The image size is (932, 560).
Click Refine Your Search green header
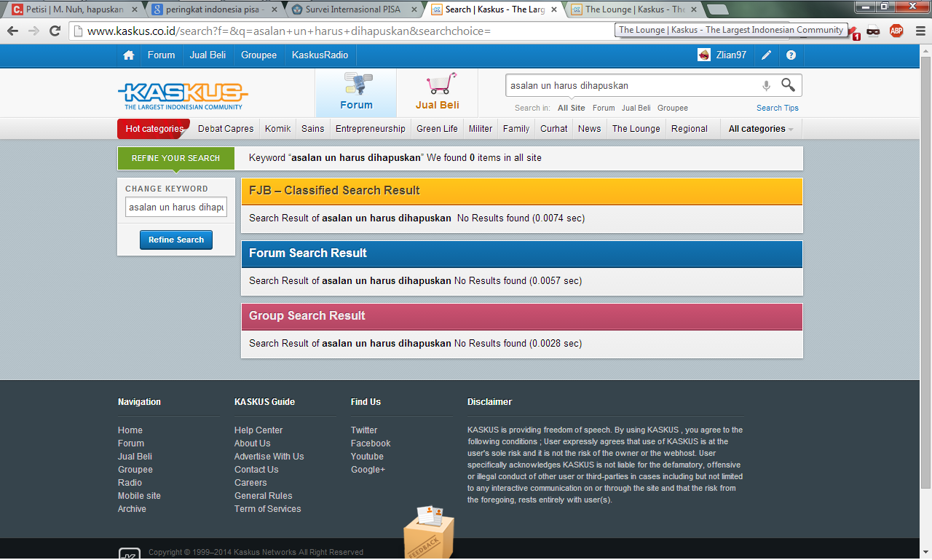point(176,158)
